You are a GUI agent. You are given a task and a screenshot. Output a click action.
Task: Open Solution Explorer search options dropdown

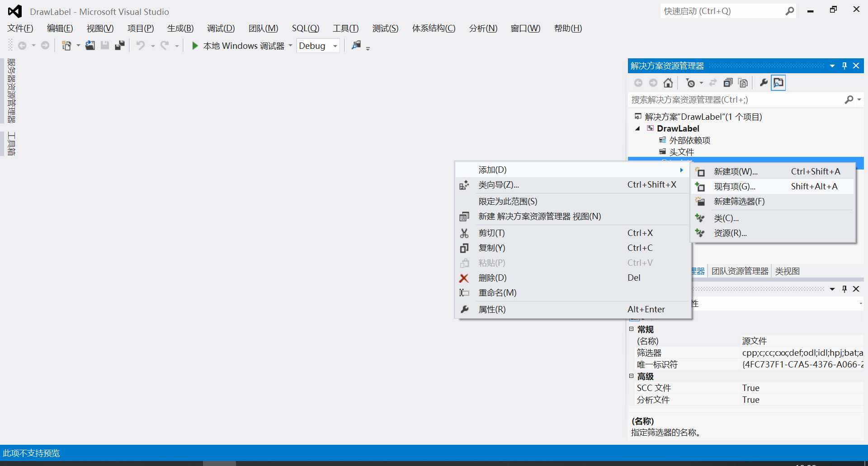point(859,99)
